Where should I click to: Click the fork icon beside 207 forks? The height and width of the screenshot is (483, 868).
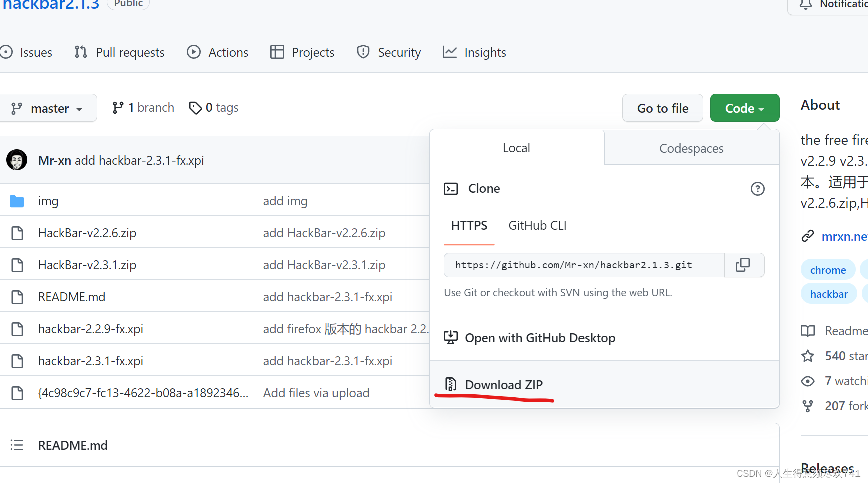pos(808,406)
